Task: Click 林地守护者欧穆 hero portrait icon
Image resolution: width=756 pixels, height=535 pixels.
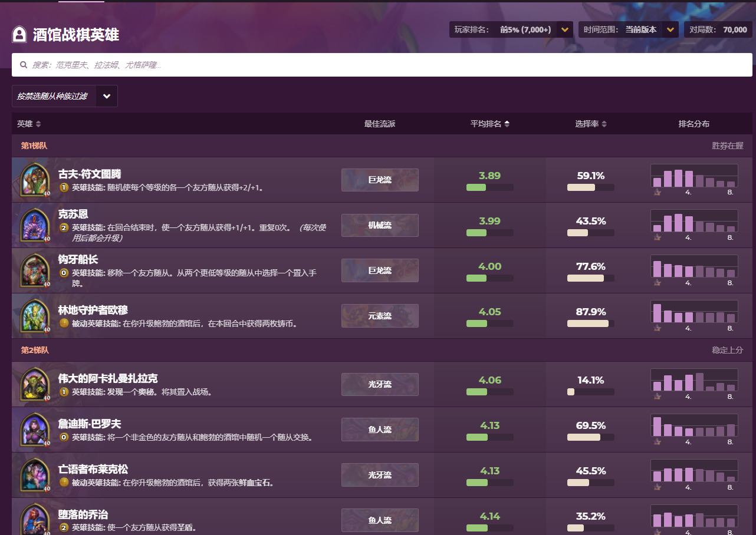Action: coord(35,315)
